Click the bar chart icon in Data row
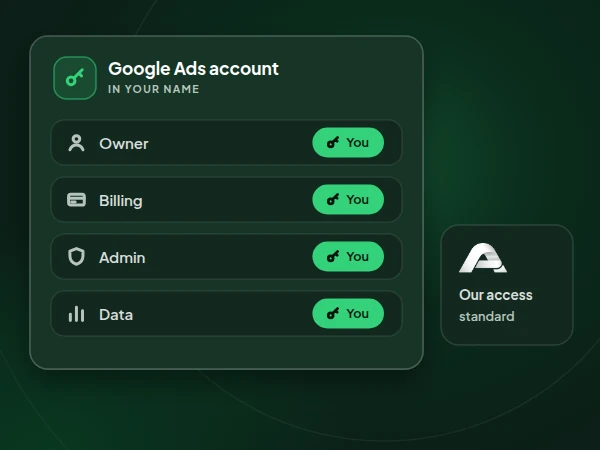The image size is (600, 450). pyautogui.click(x=77, y=314)
